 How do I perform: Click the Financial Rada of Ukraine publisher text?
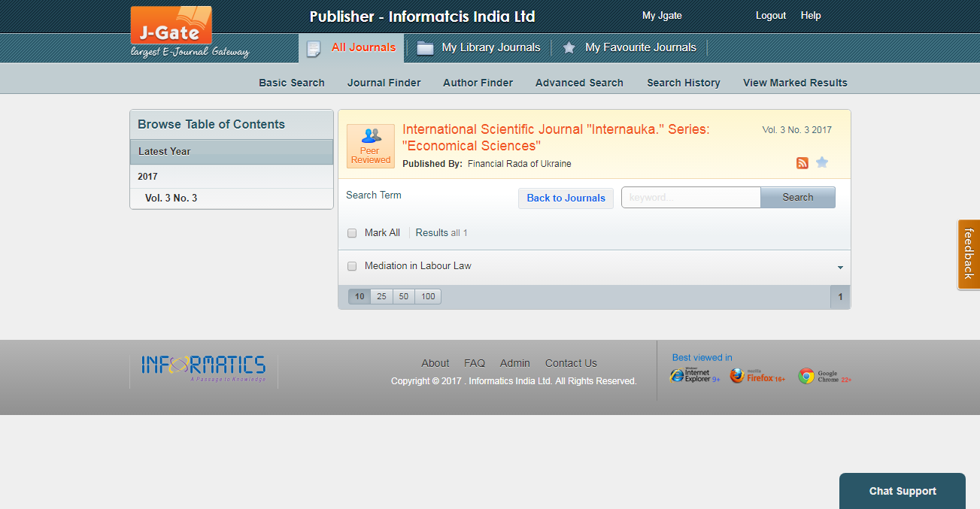520,164
